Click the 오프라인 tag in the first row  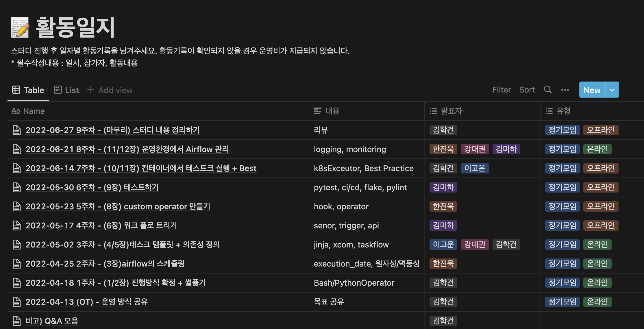(x=600, y=130)
